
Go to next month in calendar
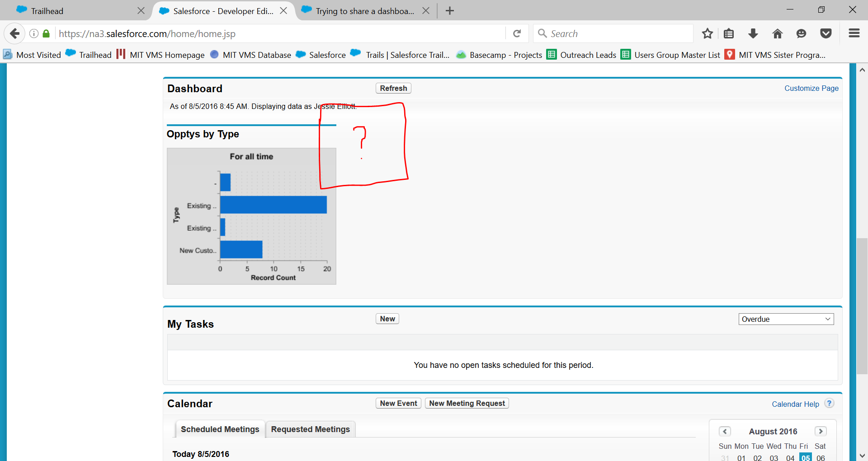click(821, 431)
